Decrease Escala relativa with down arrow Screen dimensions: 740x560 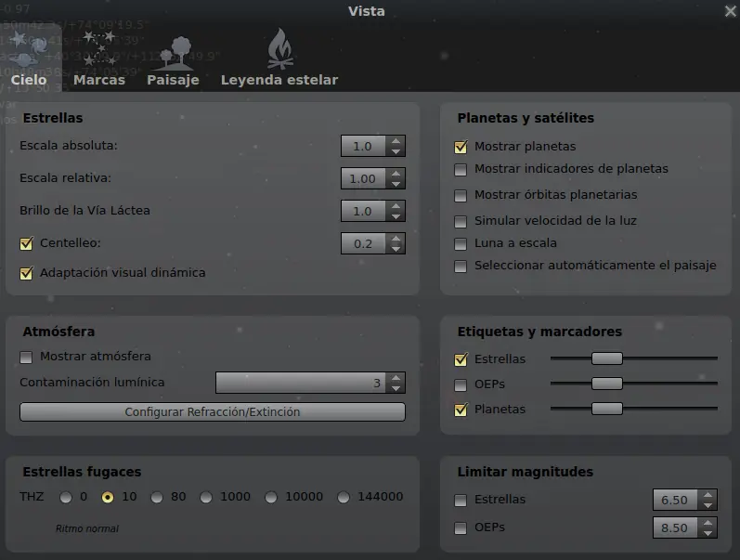point(396,184)
